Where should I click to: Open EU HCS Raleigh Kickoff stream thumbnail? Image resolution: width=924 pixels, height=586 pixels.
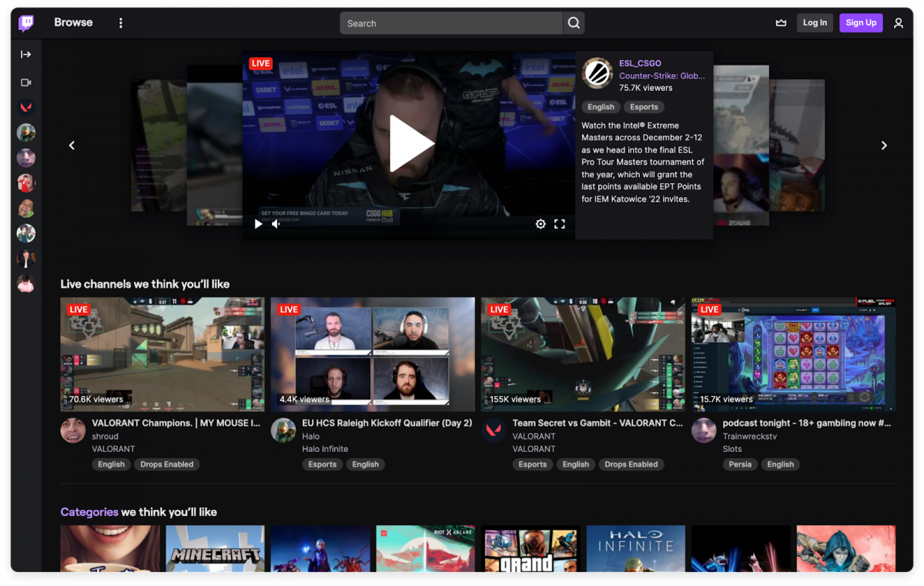coord(373,354)
